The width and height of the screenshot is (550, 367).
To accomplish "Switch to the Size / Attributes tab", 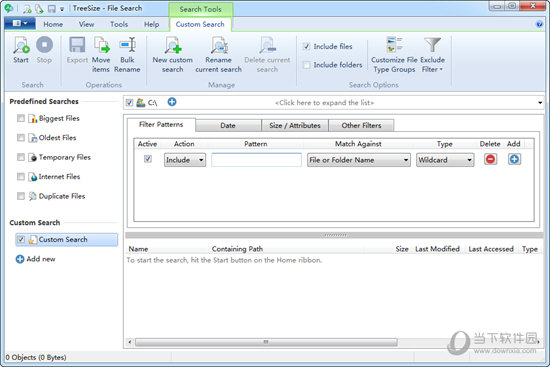I will coord(295,125).
